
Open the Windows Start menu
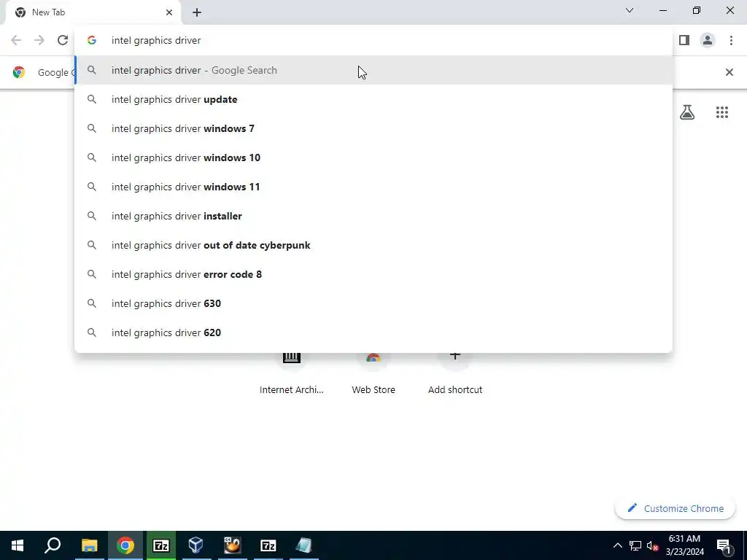point(18,545)
